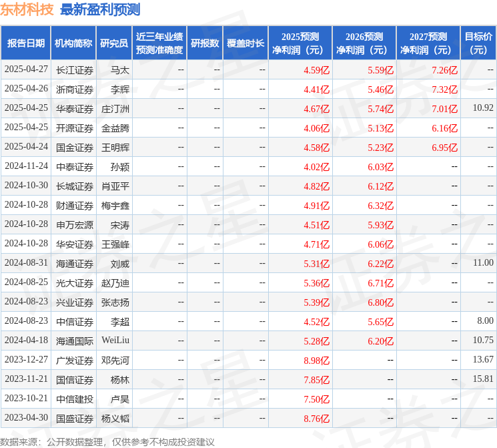Click the 研报数 column header

(205, 43)
